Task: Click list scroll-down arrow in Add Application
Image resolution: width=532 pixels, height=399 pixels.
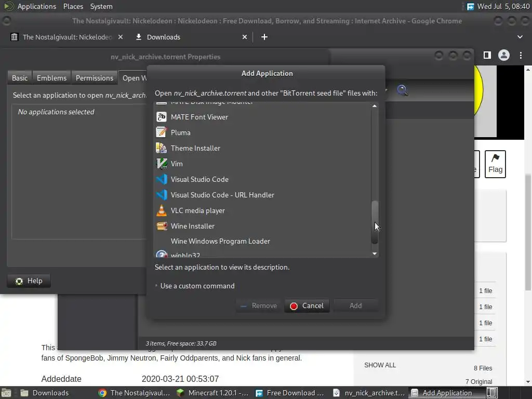Action: tap(375, 254)
